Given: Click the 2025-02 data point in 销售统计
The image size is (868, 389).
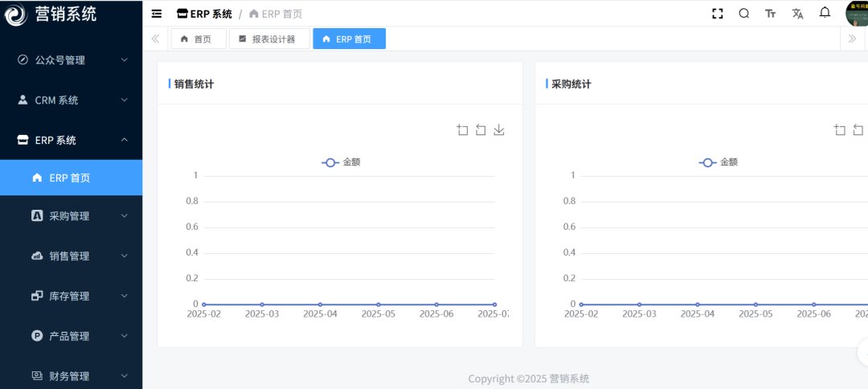Looking at the screenshot, I should (203, 305).
